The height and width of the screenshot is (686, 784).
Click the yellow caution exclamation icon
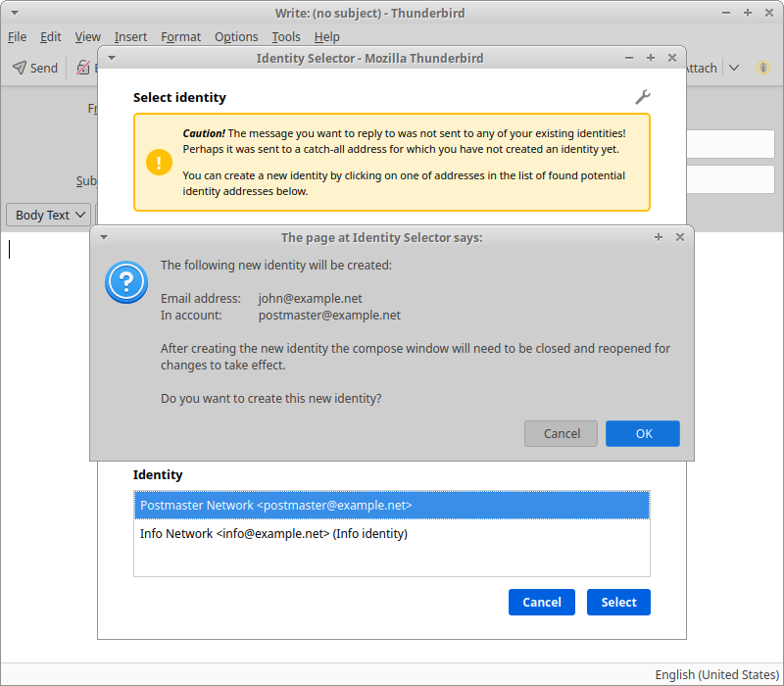pyautogui.click(x=159, y=163)
